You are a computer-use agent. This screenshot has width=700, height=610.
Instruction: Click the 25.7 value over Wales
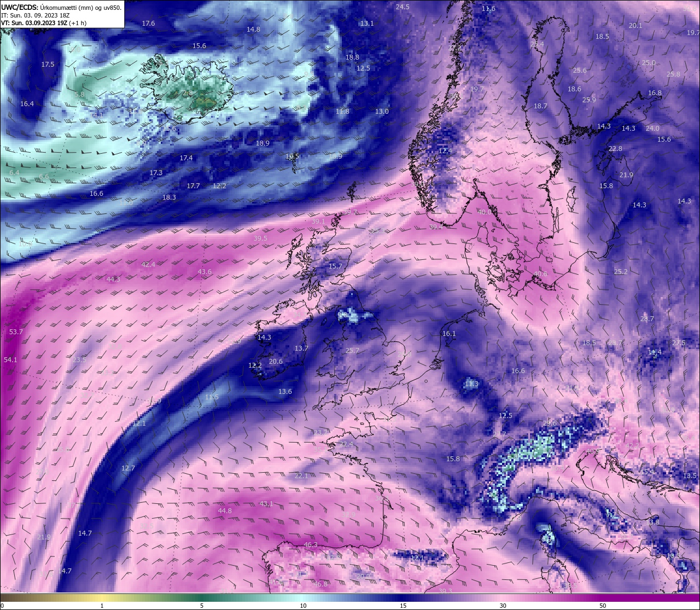[352, 351]
